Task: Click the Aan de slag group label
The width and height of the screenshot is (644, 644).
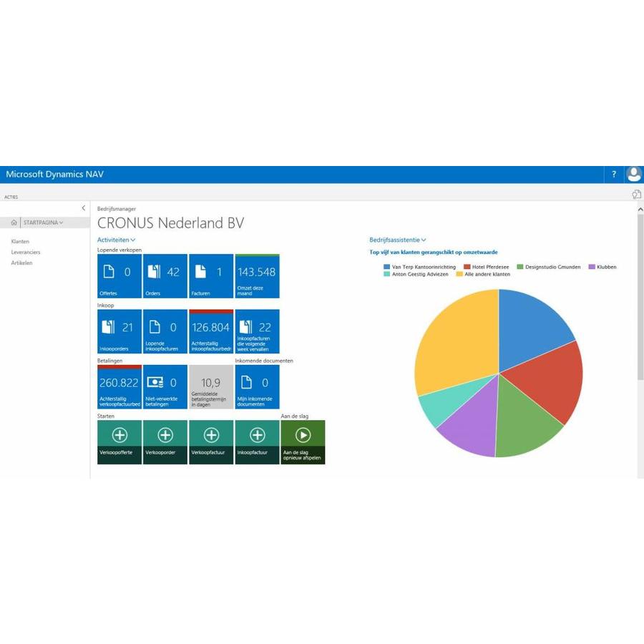Action: click(295, 416)
